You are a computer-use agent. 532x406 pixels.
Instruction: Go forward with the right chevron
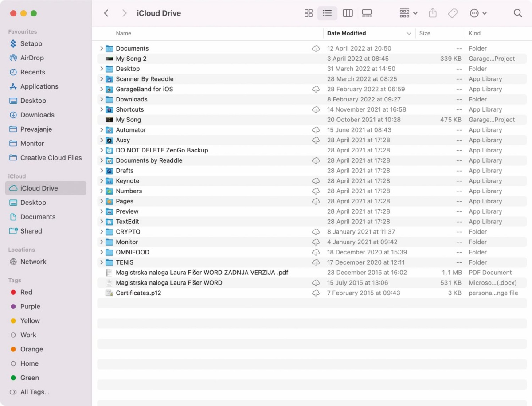pos(125,13)
